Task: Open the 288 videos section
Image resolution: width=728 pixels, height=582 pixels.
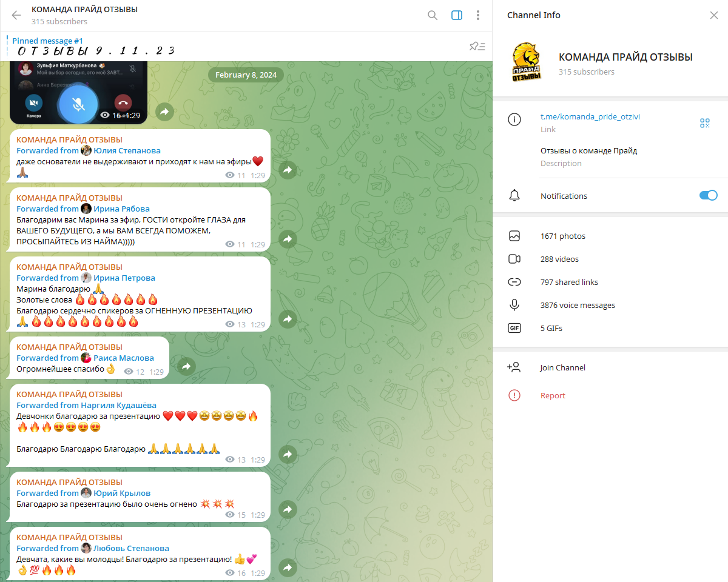Action: coord(559,259)
